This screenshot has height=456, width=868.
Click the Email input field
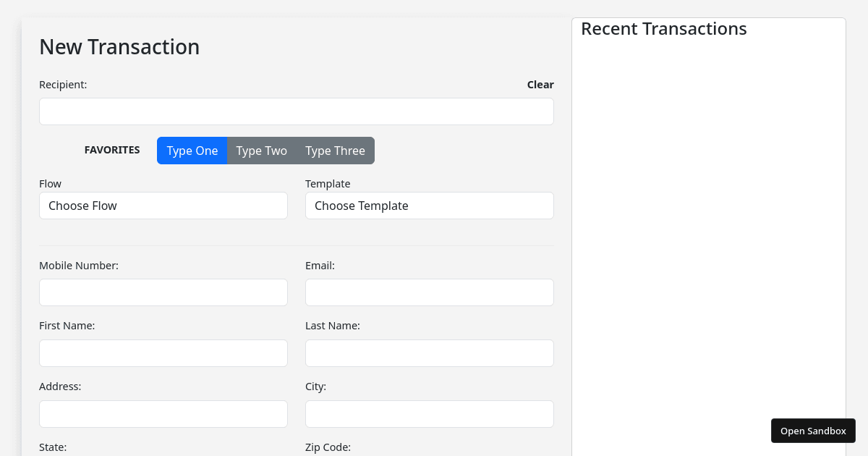tap(429, 292)
